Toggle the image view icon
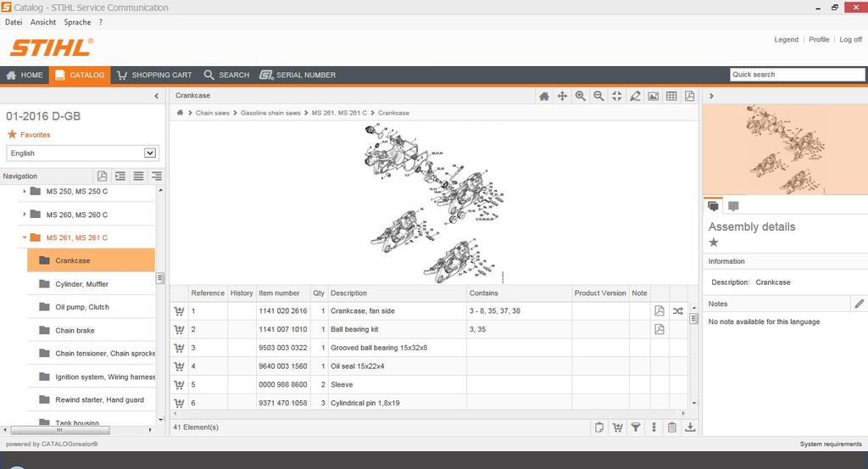 [x=654, y=96]
